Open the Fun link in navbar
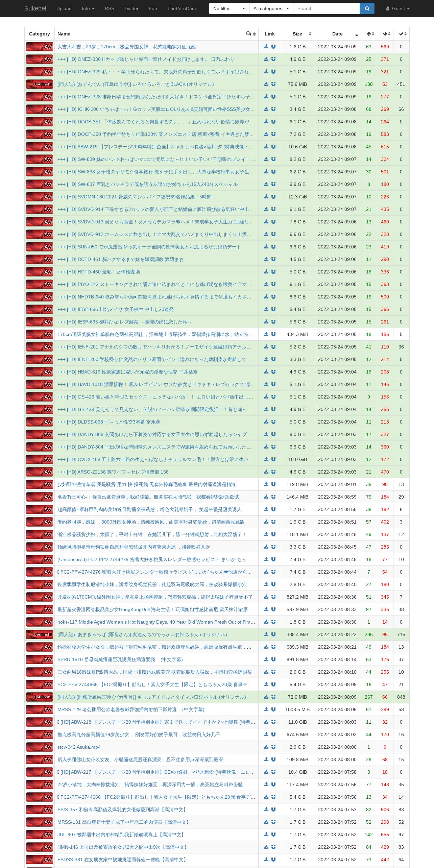The image size is (434, 868). (x=153, y=8)
